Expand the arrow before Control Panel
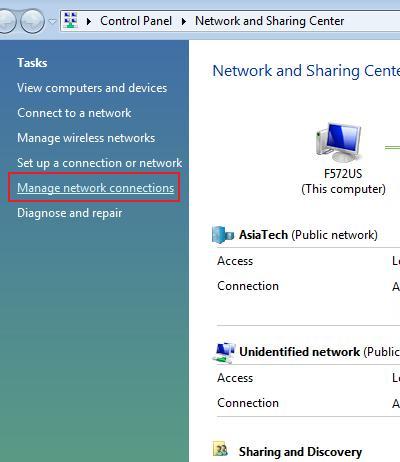Screen dimensions: 400x462 click(89, 21)
